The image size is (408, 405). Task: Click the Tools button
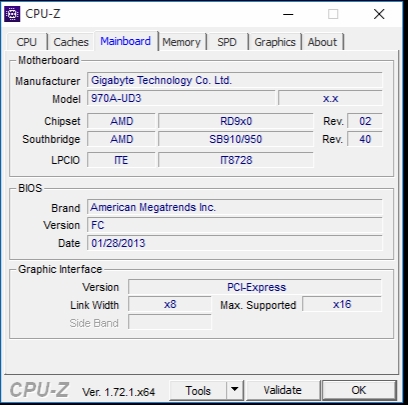point(198,390)
